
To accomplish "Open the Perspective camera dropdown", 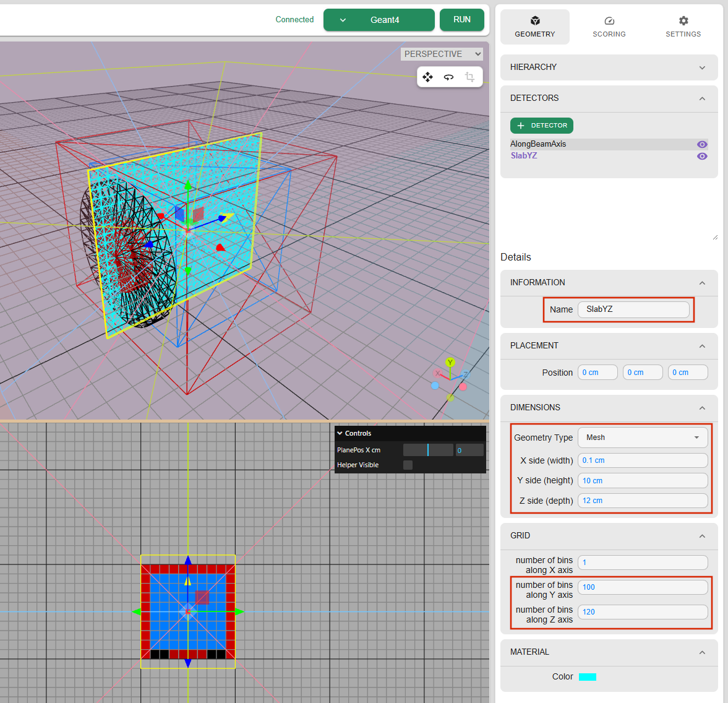I will click(x=442, y=54).
